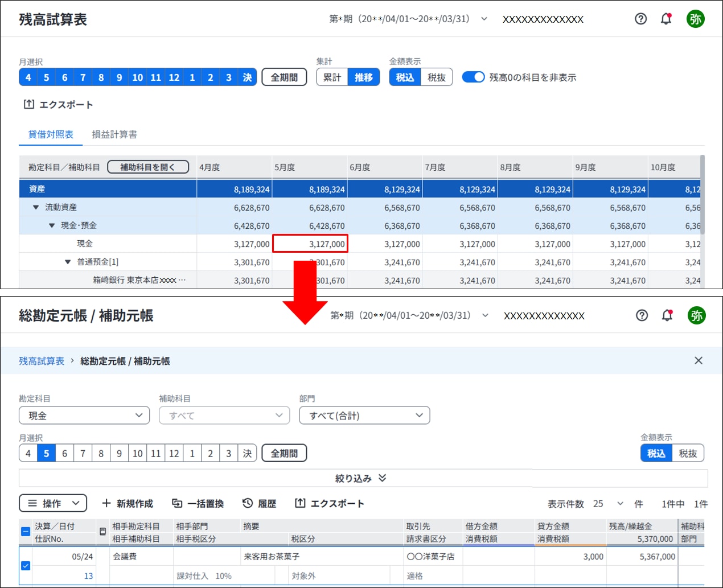The image size is (723, 588).
Task: Open help icon in general ledger header
Action: 642,315
